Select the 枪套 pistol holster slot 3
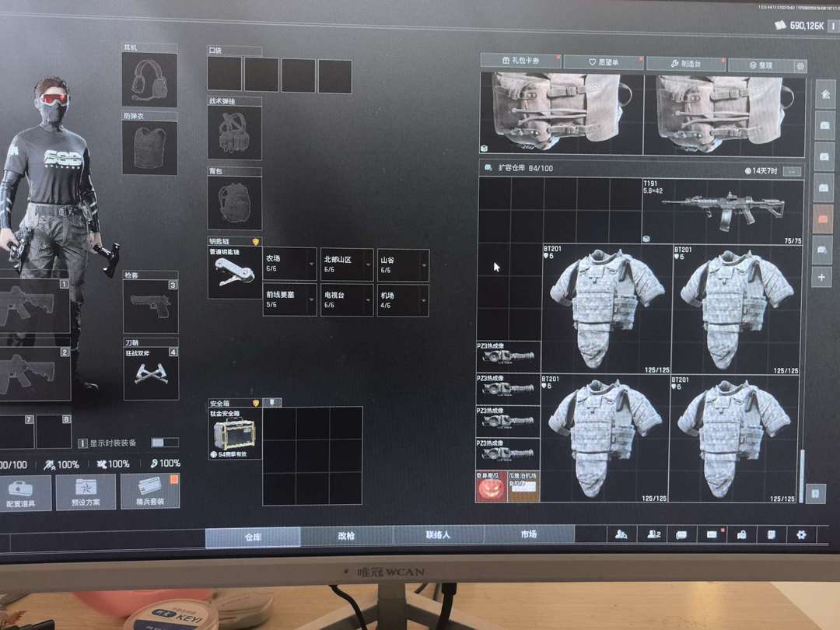Screen dimensions: 840x630 pyautogui.click(x=151, y=306)
